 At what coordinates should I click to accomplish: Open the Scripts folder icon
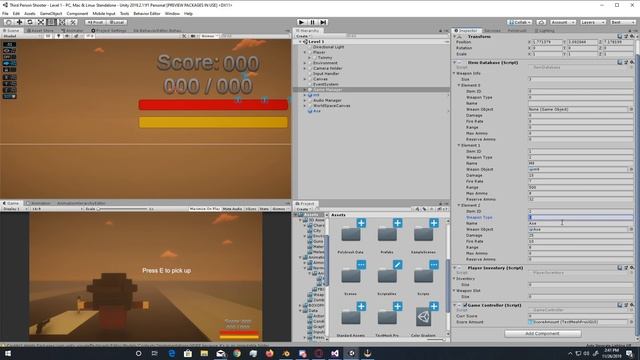point(423,276)
